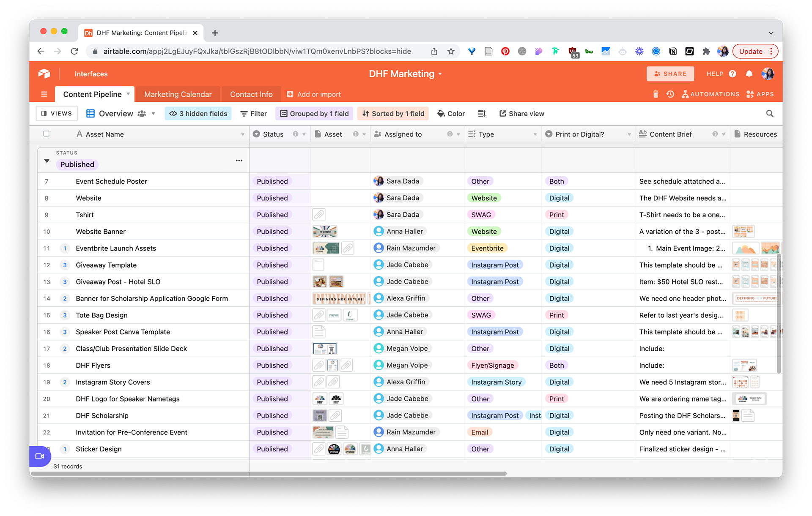Click the Help link text

coord(715,74)
